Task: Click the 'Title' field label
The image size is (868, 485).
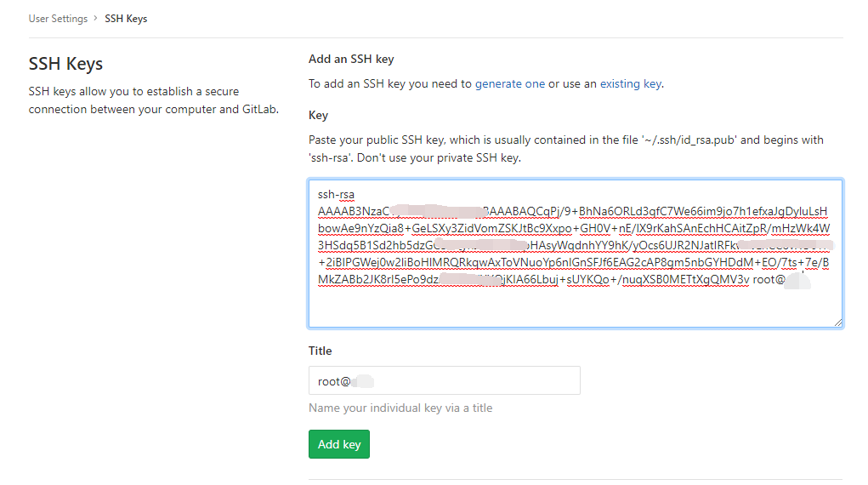Action: coord(320,351)
